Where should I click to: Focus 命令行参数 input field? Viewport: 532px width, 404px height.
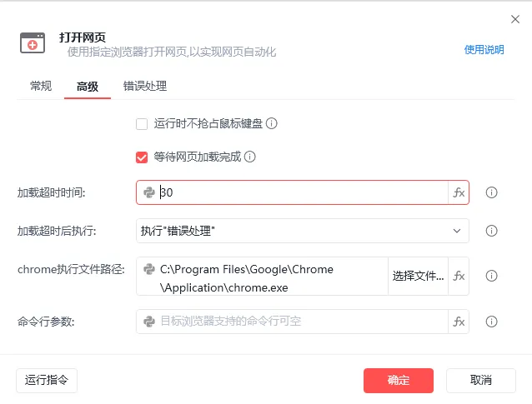(292, 322)
